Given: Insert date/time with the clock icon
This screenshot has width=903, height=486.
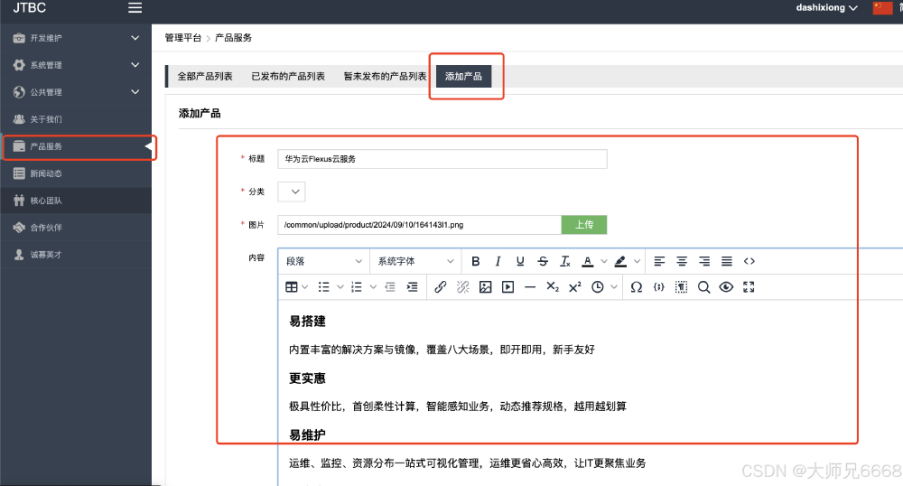Looking at the screenshot, I should pyautogui.click(x=598, y=287).
